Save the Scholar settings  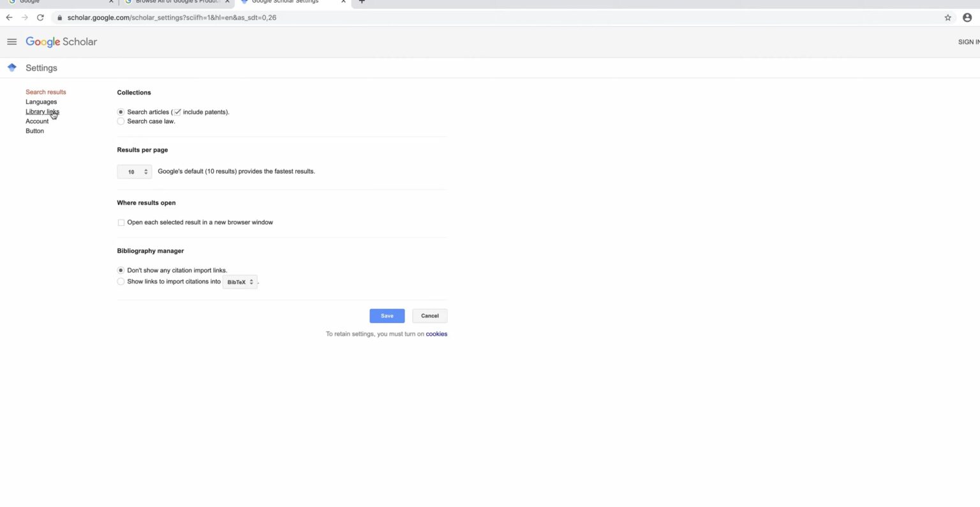387,315
